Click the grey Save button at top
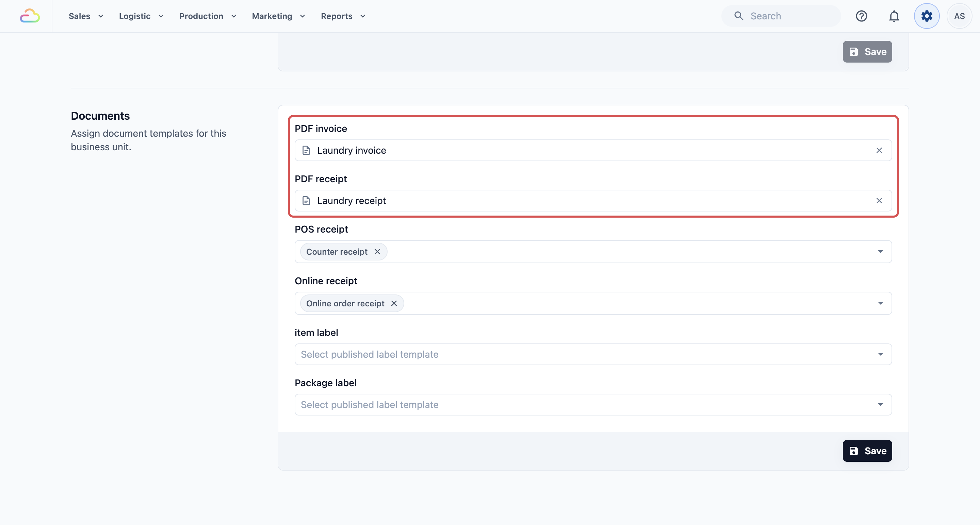This screenshot has height=525, width=980. pos(867,52)
